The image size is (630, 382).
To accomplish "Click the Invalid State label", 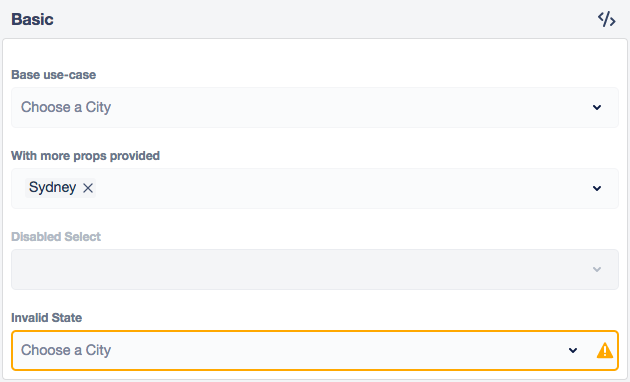I will click(47, 318).
